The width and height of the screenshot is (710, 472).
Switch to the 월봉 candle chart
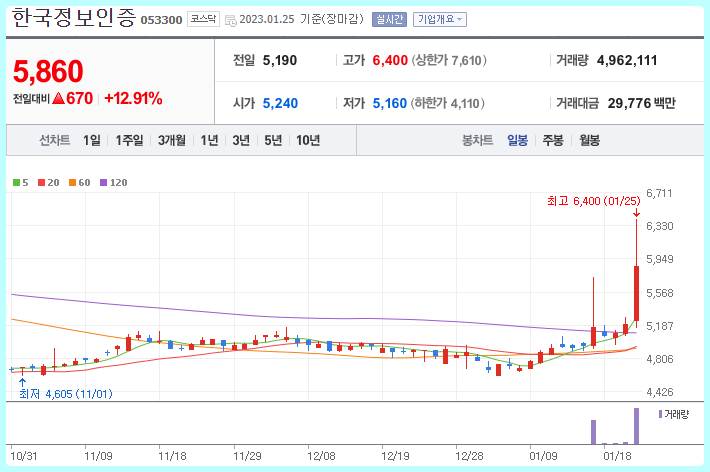pyautogui.click(x=589, y=140)
